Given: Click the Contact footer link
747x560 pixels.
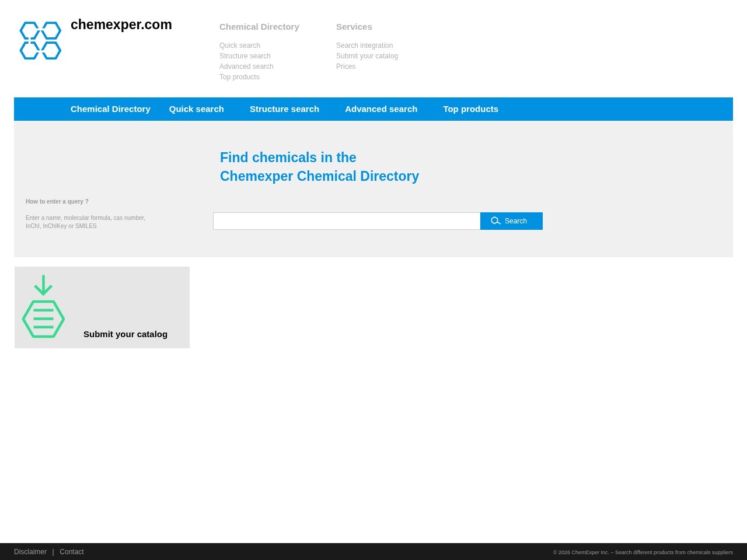Looking at the screenshot, I should (72, 552).
